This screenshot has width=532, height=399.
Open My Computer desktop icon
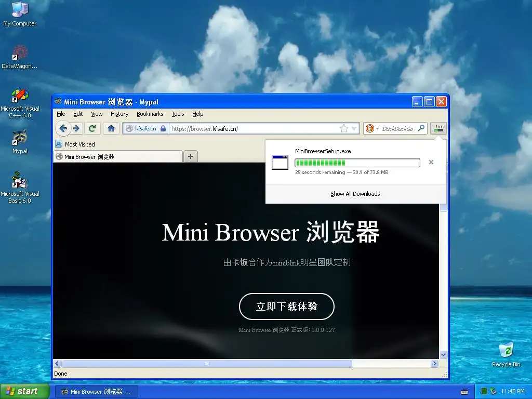pos(20,14)
